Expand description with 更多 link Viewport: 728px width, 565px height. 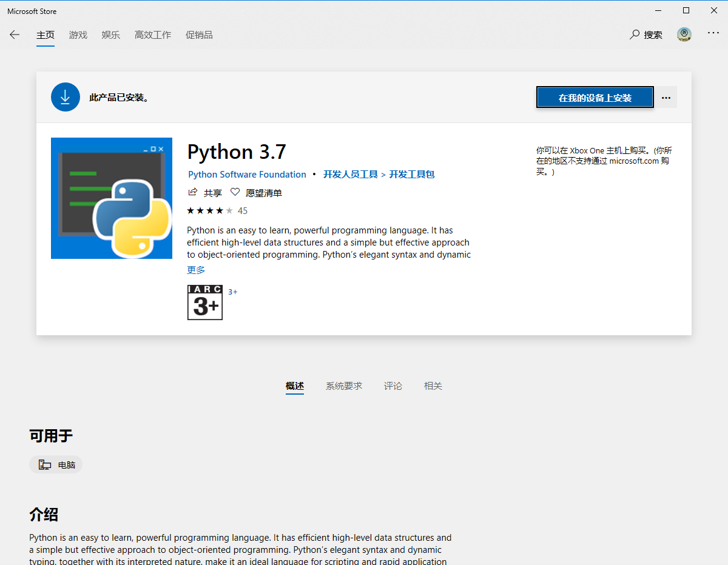pyautogui.click(x=196, y=270)
